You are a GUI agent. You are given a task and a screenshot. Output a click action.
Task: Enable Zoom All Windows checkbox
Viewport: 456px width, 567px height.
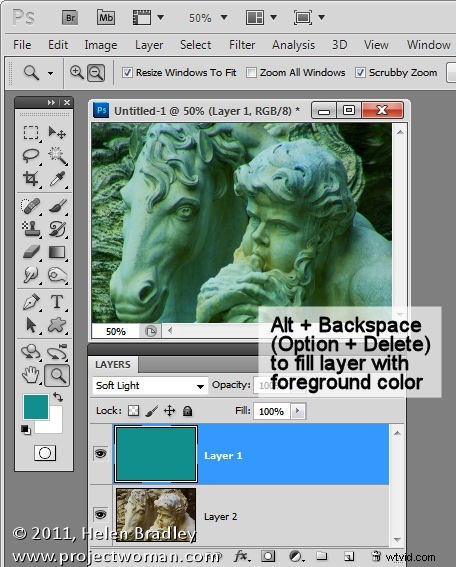tap(251, 73)
